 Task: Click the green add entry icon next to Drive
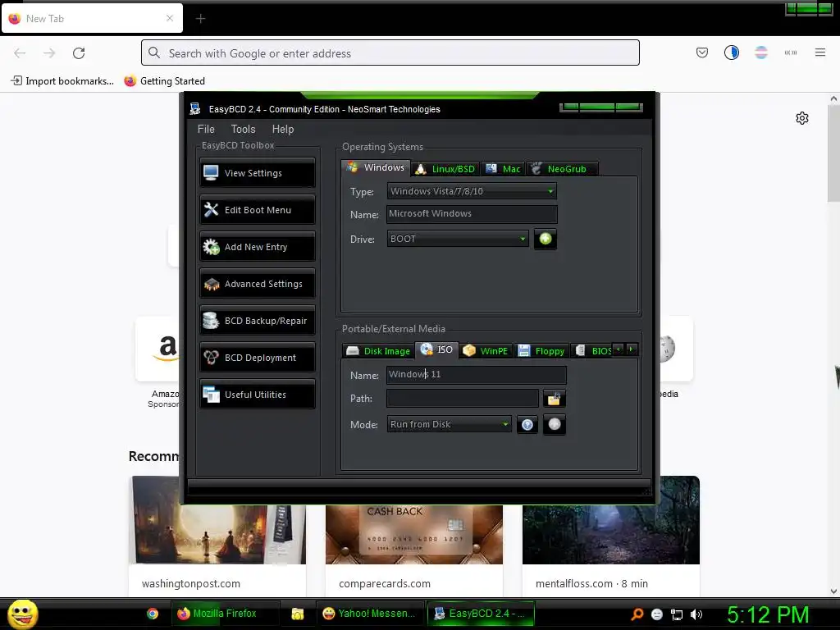click(x=546, y=239)
